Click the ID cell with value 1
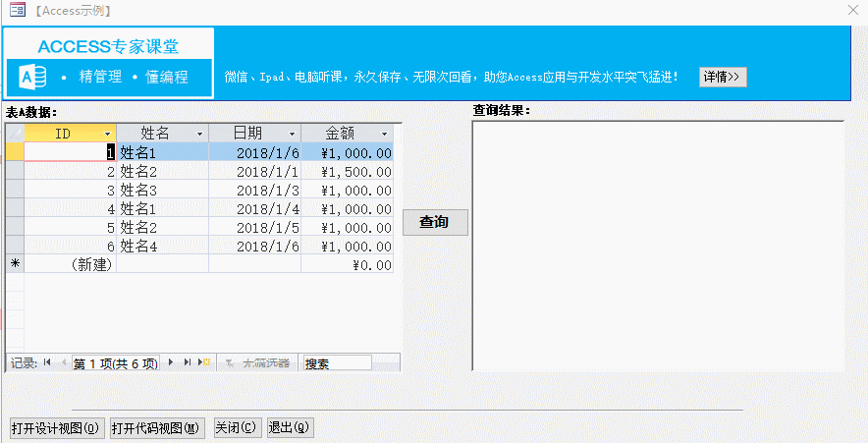868x443 pixels. tap(71, 151)
